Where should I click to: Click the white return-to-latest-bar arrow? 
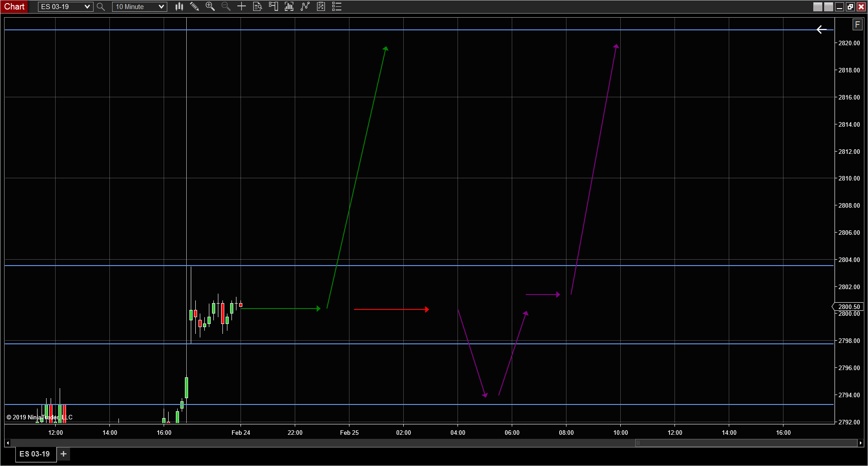822,29
